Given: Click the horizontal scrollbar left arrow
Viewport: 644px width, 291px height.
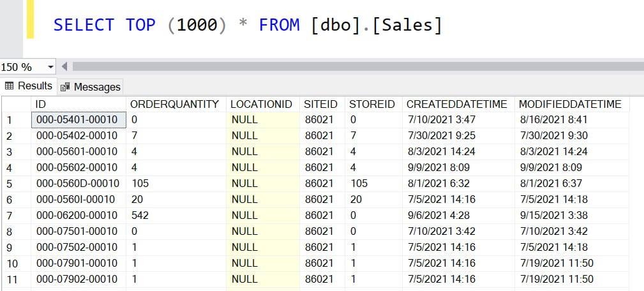Looking at the screenshot, I should [64, 66].
